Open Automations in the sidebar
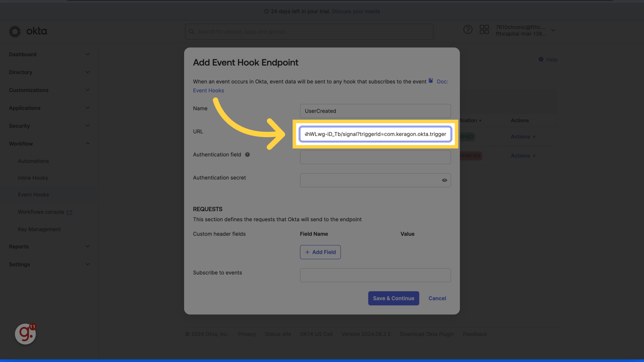This screenshot has height=362, width=644. point(33,161)
